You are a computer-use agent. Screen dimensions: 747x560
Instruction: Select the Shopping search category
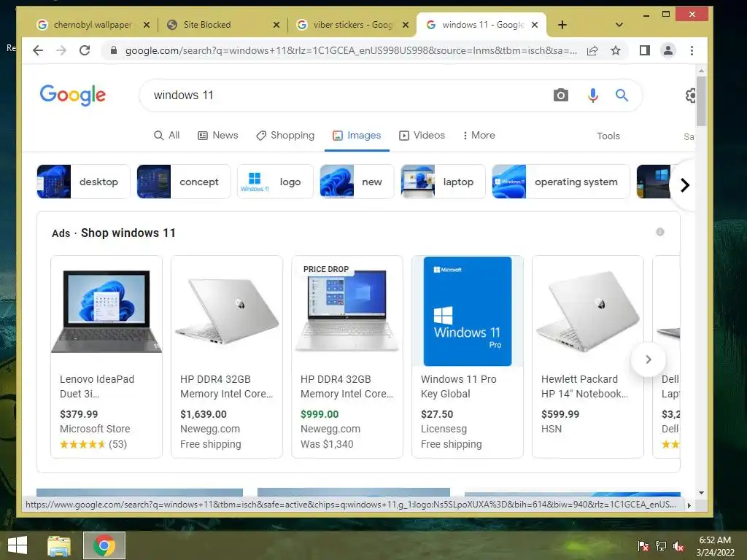(285, 136)
